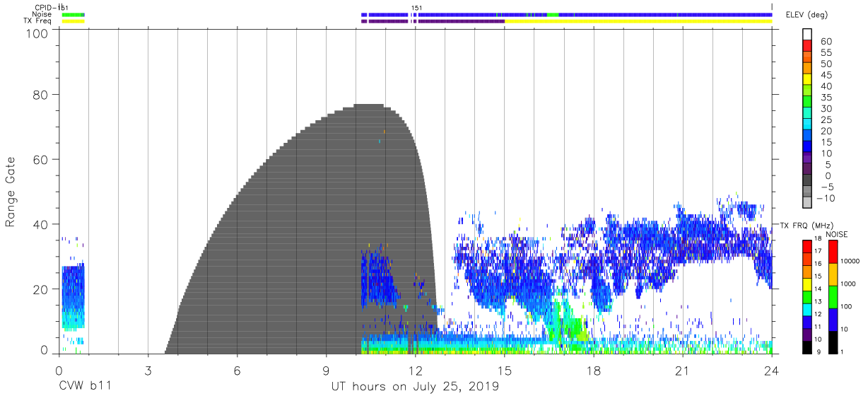Click the '80' range gate axis label
This screenshot has height=401, width=868.
(42, 95)
